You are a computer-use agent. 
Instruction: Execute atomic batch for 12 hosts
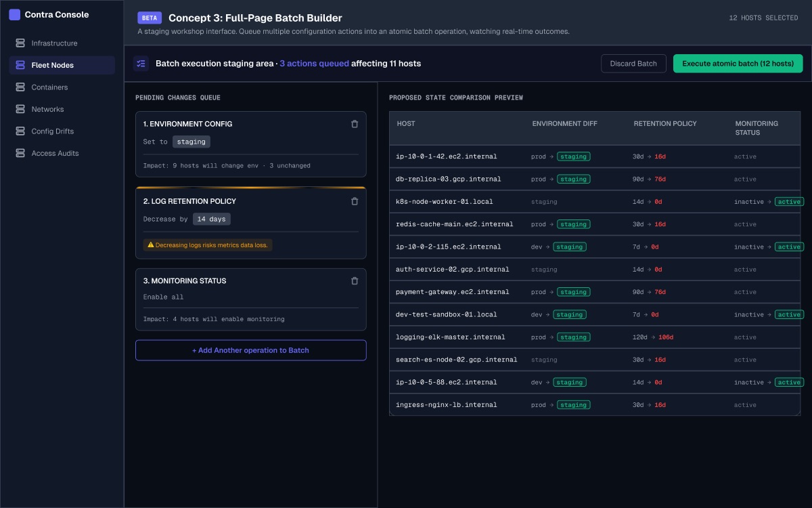pos(738,64)
